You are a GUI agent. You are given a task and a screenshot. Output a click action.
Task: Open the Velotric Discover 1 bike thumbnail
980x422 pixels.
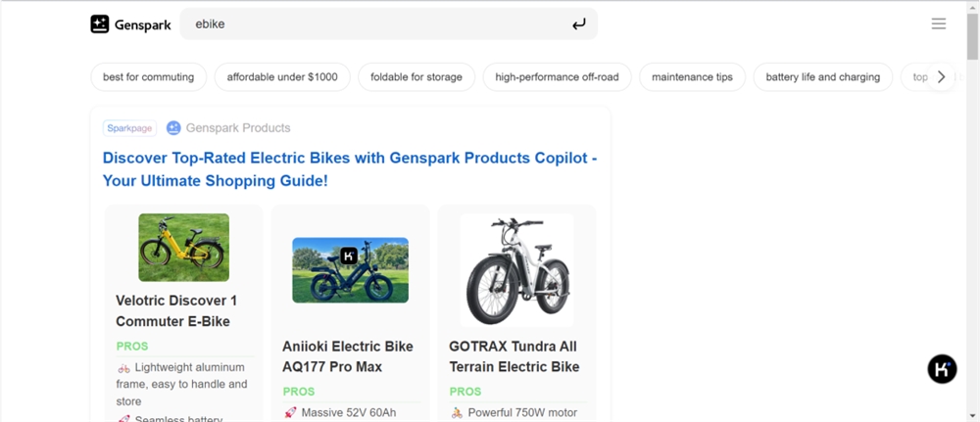183,248
